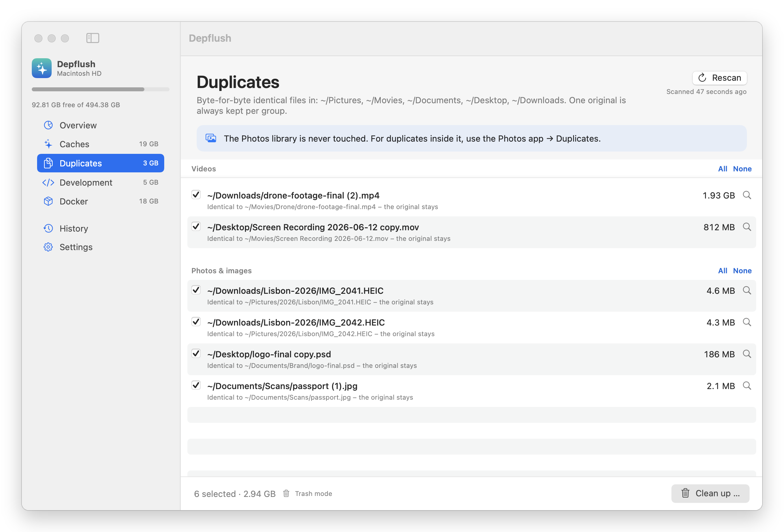
Task: Click the 18 GB Docker badge
Action: tap(149, 201)
